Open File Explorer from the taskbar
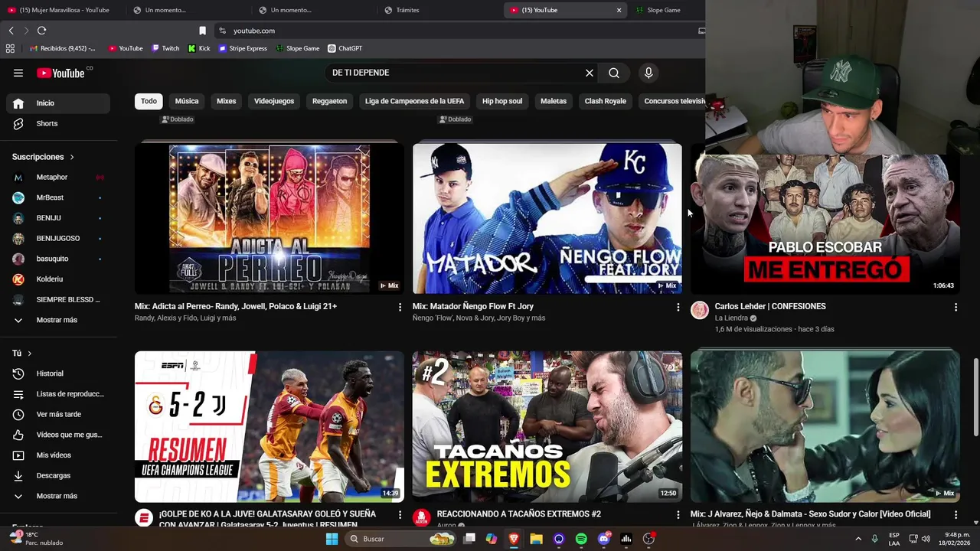The width and height of the screenshot is (980, 551). [x=537, y=539]
